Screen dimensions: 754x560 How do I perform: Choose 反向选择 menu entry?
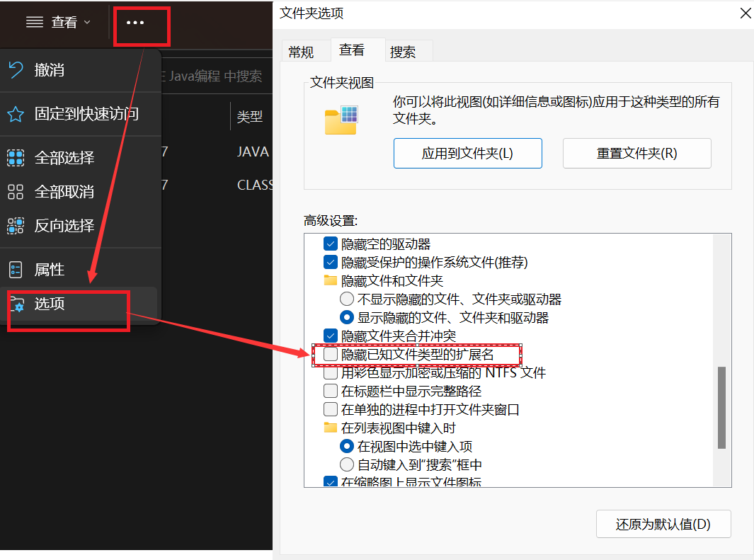point(80,225)
